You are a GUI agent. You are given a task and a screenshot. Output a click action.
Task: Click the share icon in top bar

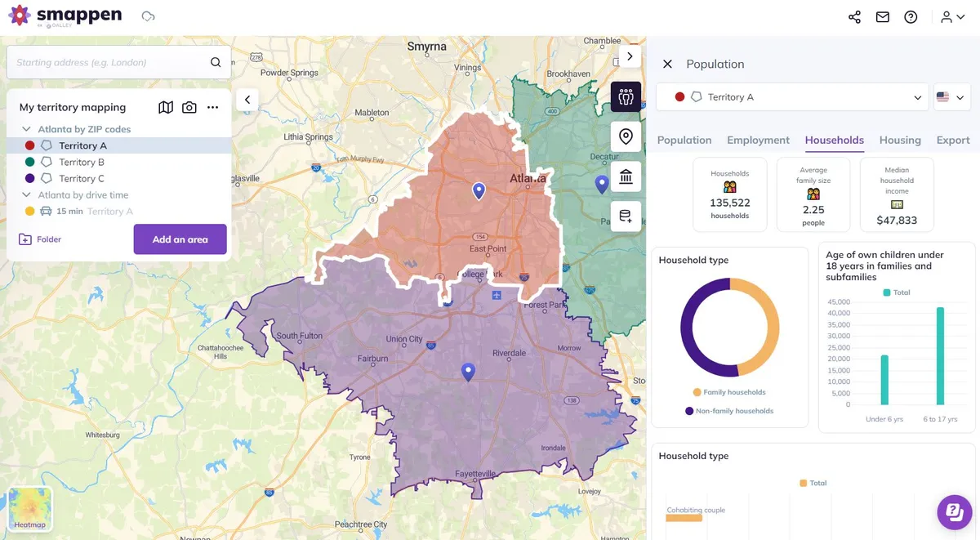[x=854, y=17]
